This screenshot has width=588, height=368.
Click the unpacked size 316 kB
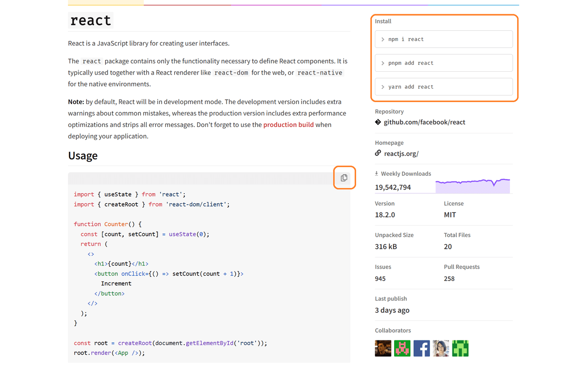tap(386, 247)
